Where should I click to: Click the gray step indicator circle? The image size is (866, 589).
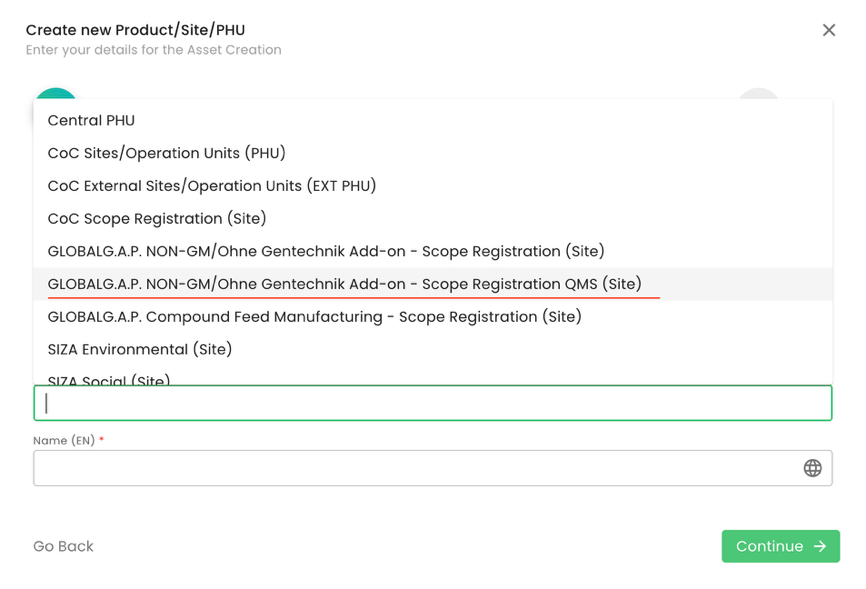(x=758, y=94)
